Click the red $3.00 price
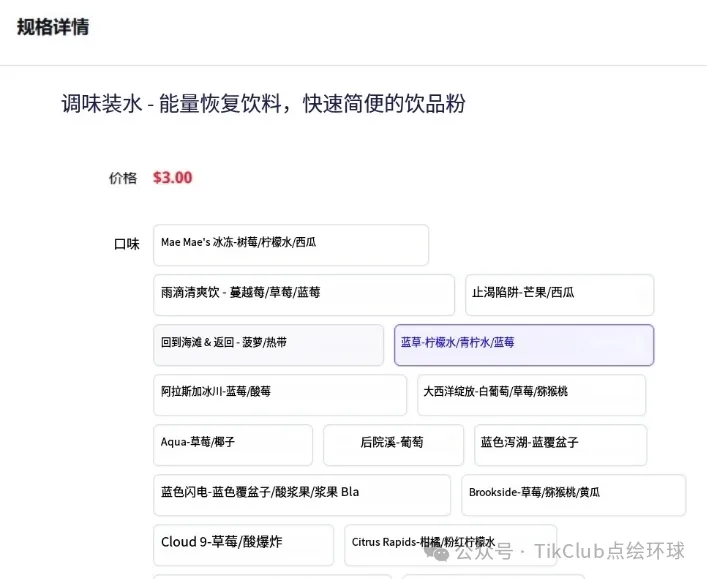707x579 pixels. [x=172, y=178]
